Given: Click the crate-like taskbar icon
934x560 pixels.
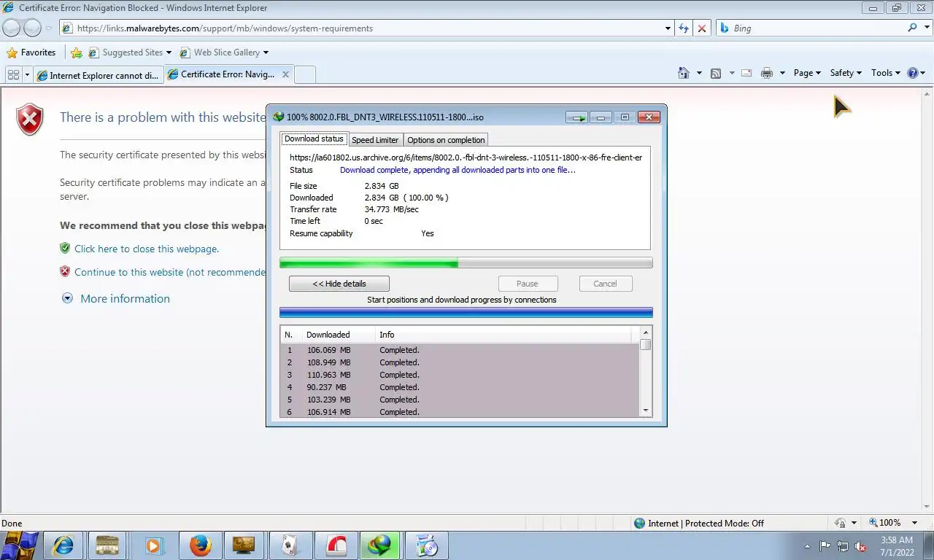Looking at the screenshot, I should (107, 545).
